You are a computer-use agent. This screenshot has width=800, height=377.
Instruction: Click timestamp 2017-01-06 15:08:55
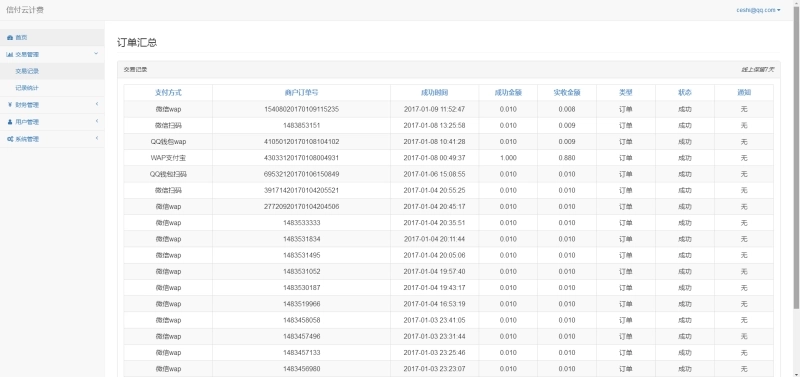pyautogui.click(x=434, y=174)
